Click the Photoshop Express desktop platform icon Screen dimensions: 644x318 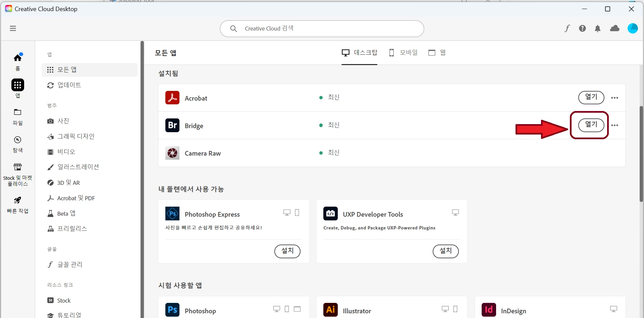tap(287, 213)
